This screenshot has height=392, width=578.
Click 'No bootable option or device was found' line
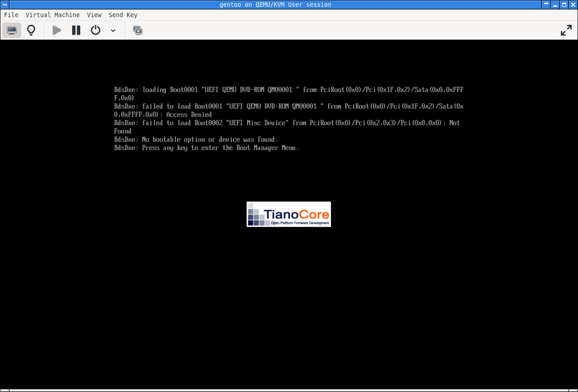point(196,139)
